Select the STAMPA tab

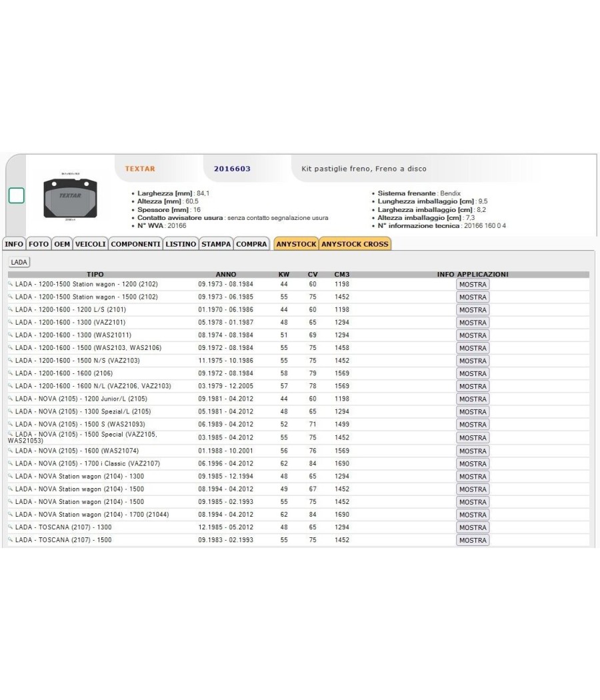pyautogui.click(x=216, y=244)
